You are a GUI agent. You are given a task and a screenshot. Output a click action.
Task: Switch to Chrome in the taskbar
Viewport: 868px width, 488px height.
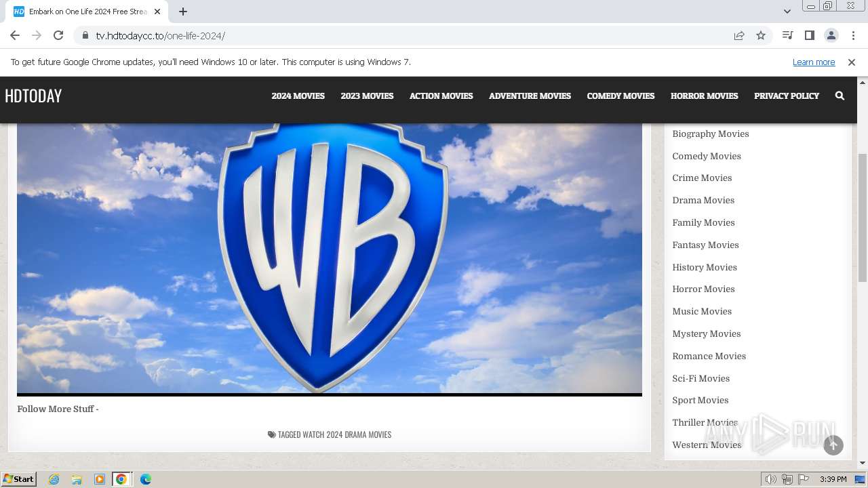click(x=121, y=479)
